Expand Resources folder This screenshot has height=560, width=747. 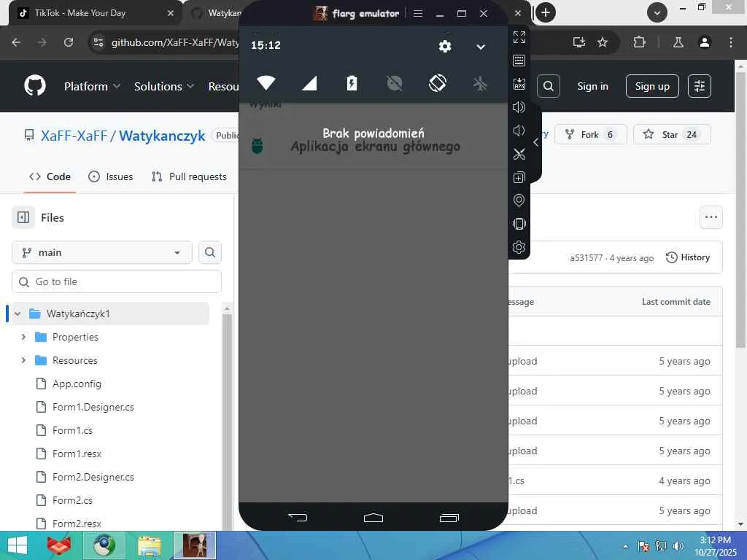23,360
